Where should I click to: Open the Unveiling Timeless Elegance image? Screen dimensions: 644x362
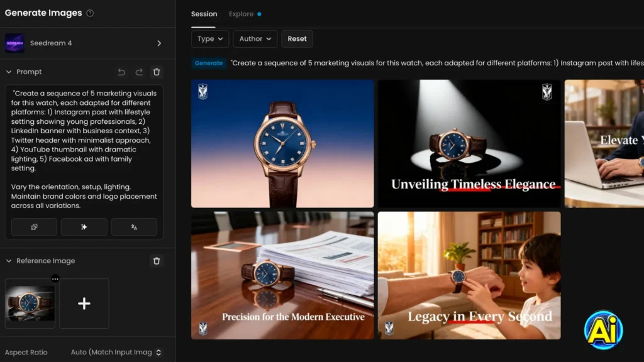coord(469,143)
